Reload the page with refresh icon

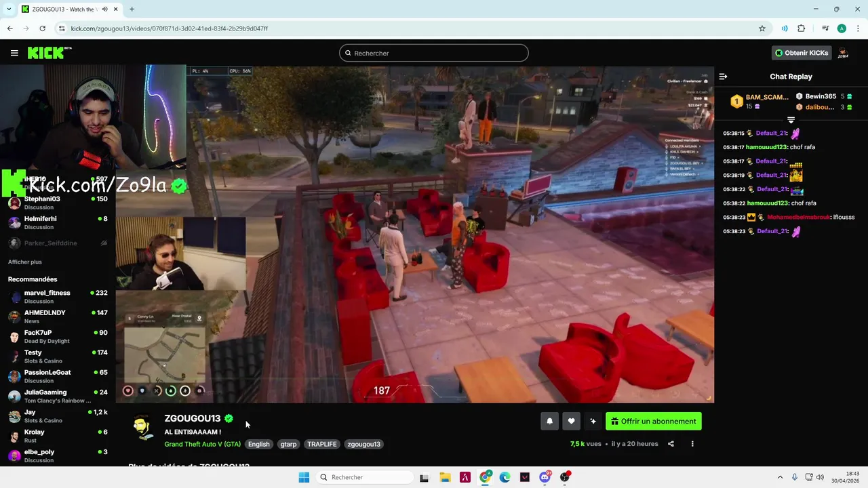pos(43,28)
